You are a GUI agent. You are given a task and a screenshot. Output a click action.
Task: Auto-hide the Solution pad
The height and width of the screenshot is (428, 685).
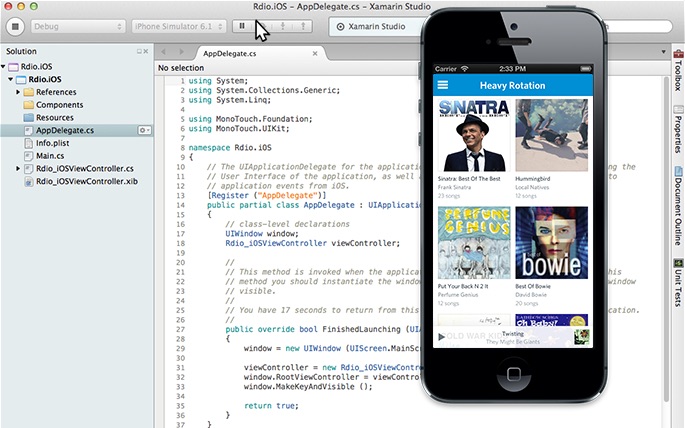coord(139,51)
